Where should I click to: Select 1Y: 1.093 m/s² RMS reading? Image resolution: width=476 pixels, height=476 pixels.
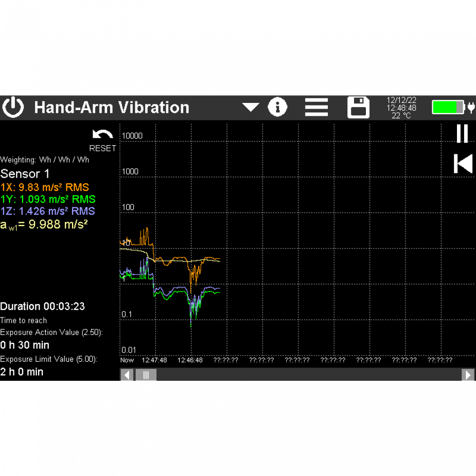(48, 199)
